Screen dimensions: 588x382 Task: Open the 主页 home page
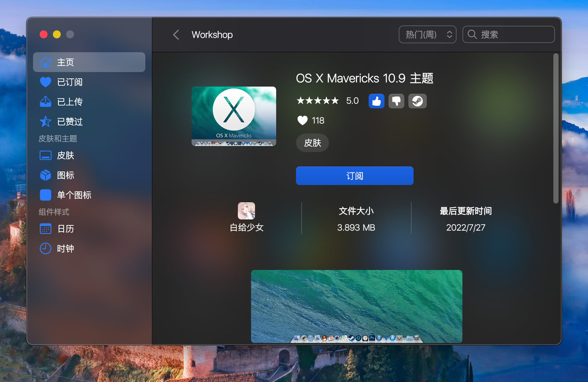click(89, 62)
